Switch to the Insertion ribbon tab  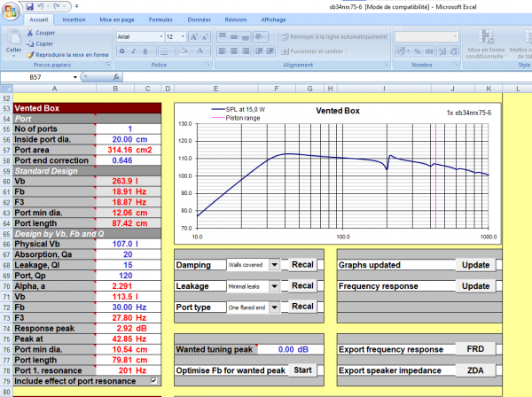pos(74,19)
